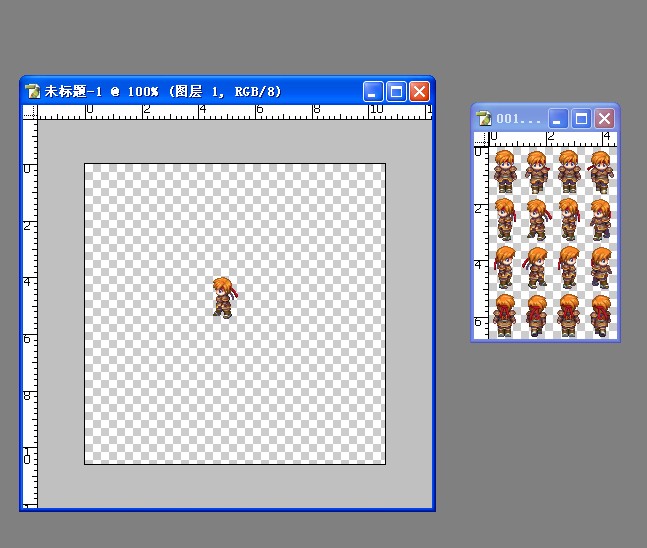Select the character sprite on the main canvas
Screen dimensions: 647x548
[x=224, y=298]
